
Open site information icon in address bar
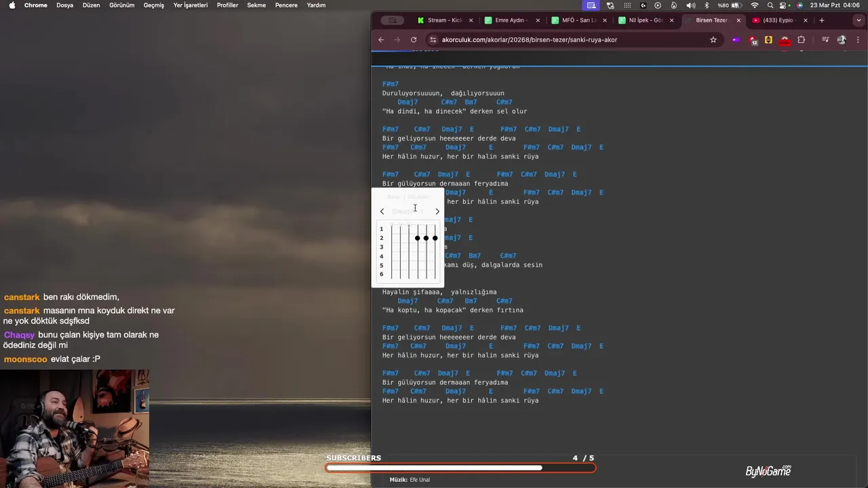433,39
